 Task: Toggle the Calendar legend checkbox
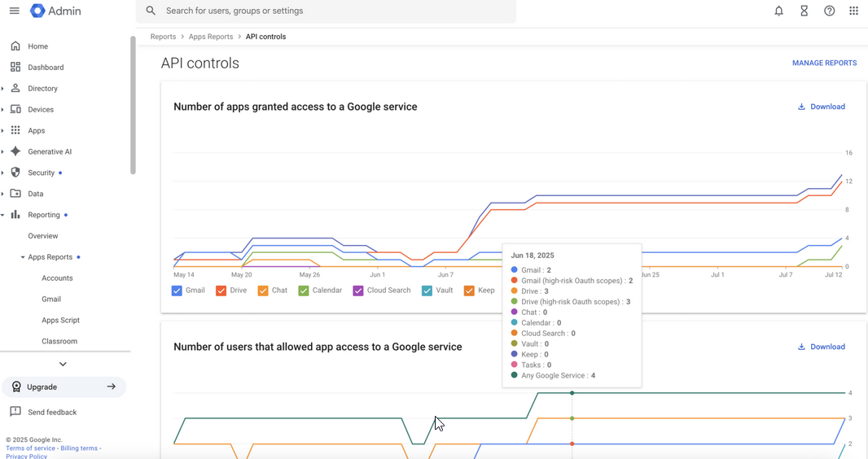304,291
